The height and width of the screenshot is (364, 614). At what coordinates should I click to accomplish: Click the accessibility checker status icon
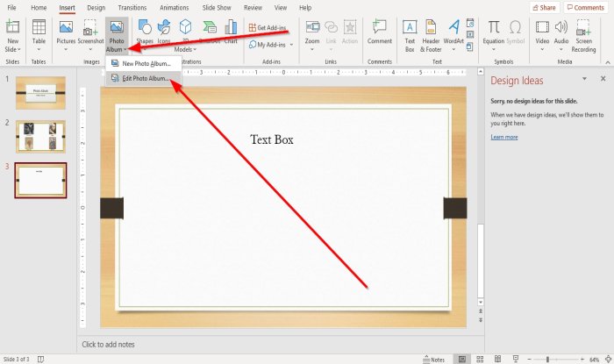click(x=40, y=359)
